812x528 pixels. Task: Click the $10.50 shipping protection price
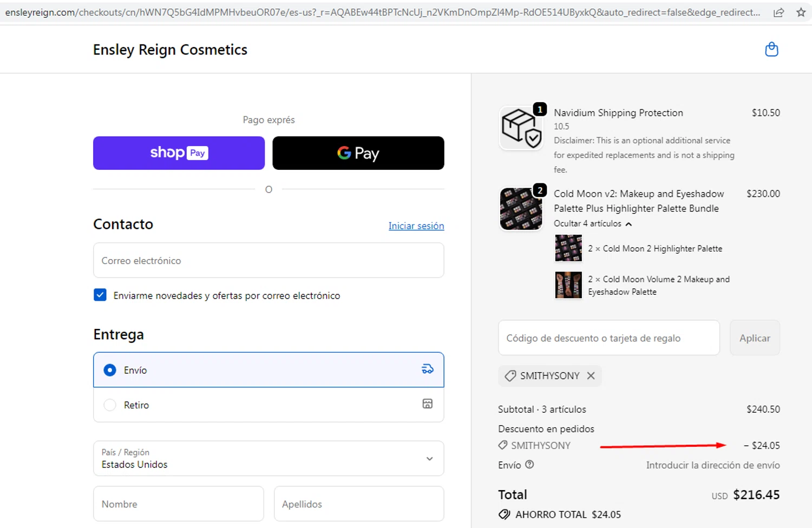point(766,113)
